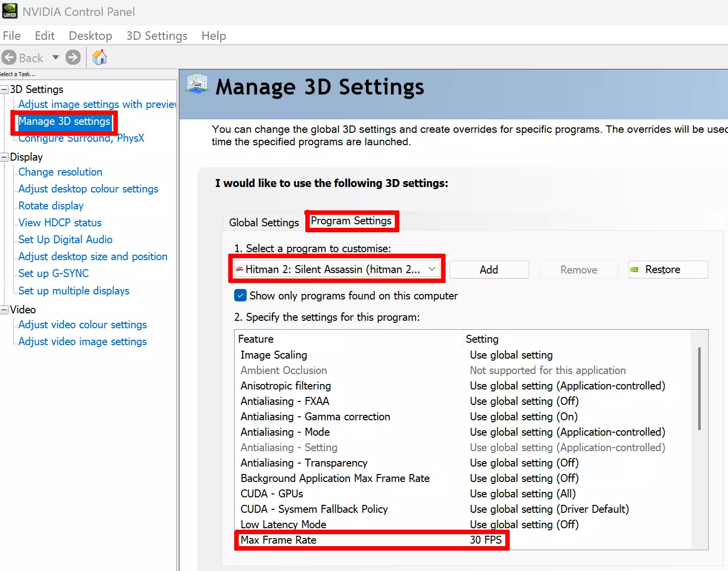Viewport: 728px width, 571px height.
Task: Select CUDA - Sysmem Fallback Policy row
Action: 462,509
